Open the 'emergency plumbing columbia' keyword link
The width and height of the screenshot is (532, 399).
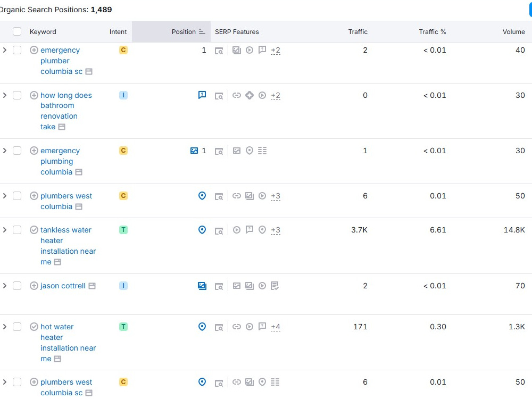(x=60, y=161)
